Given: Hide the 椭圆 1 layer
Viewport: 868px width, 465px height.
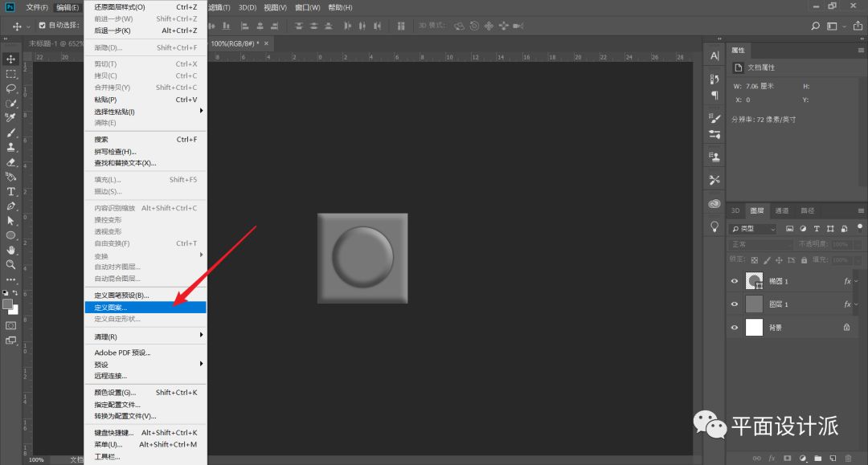Looking at the screenshot, I should click(734, 281).
